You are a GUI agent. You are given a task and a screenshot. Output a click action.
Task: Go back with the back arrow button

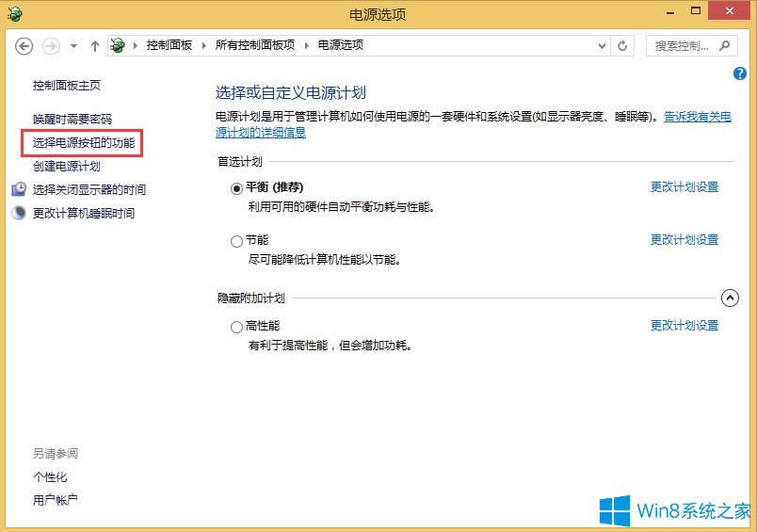(x=24, y=46)
